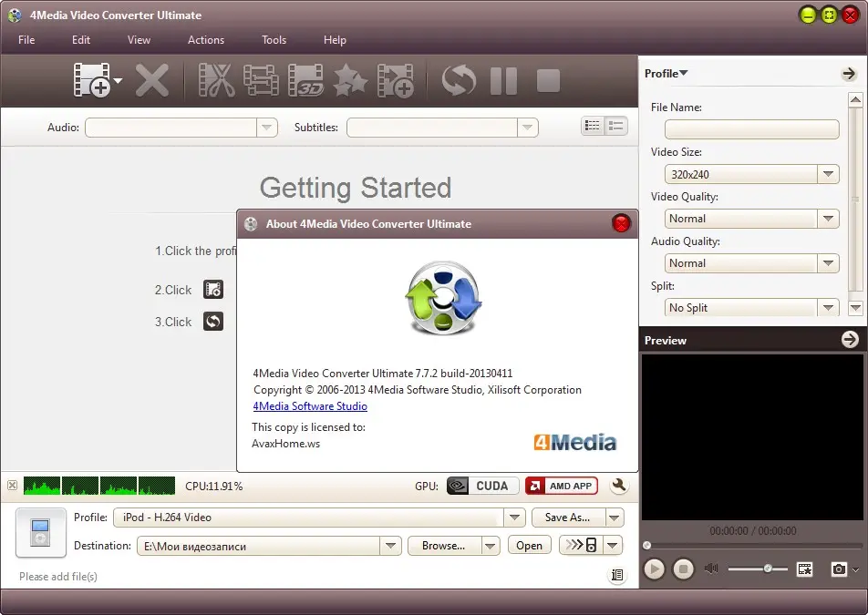Play the preview video

click(x=655, y=569)
